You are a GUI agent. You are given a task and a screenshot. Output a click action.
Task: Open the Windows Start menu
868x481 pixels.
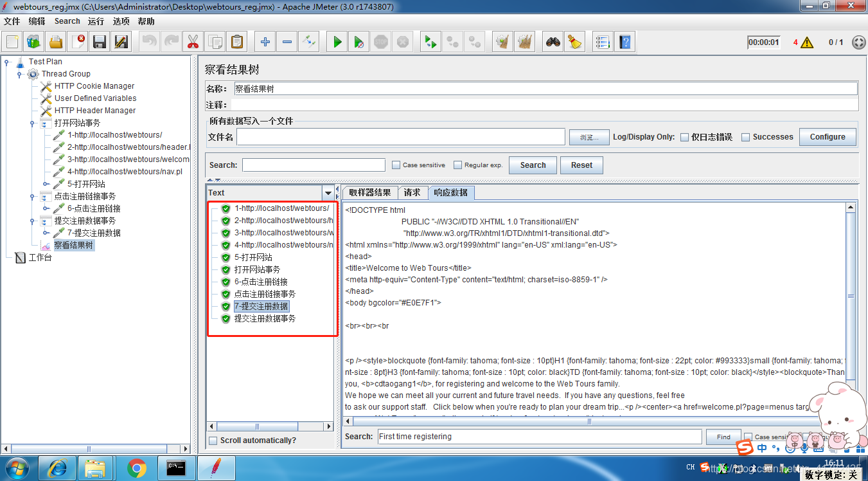(x=18, y=468)
